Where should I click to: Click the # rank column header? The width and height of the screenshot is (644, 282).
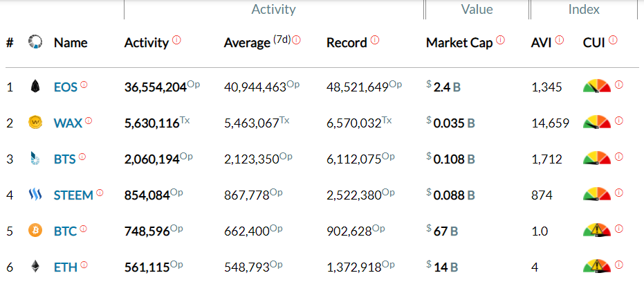[10, 43]
